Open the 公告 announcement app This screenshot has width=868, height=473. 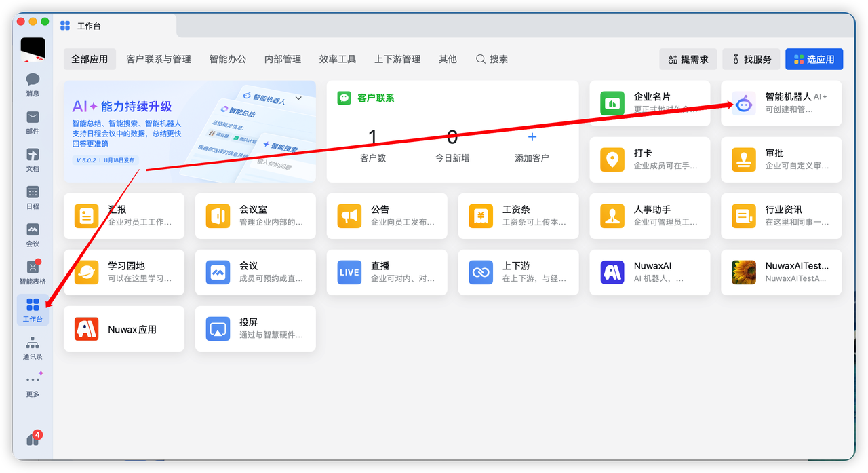click(x=387, y=216)
